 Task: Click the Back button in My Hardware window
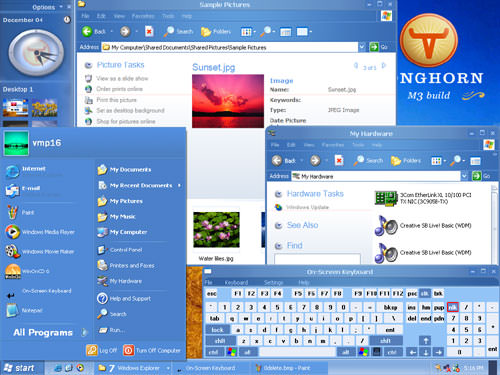284,161
